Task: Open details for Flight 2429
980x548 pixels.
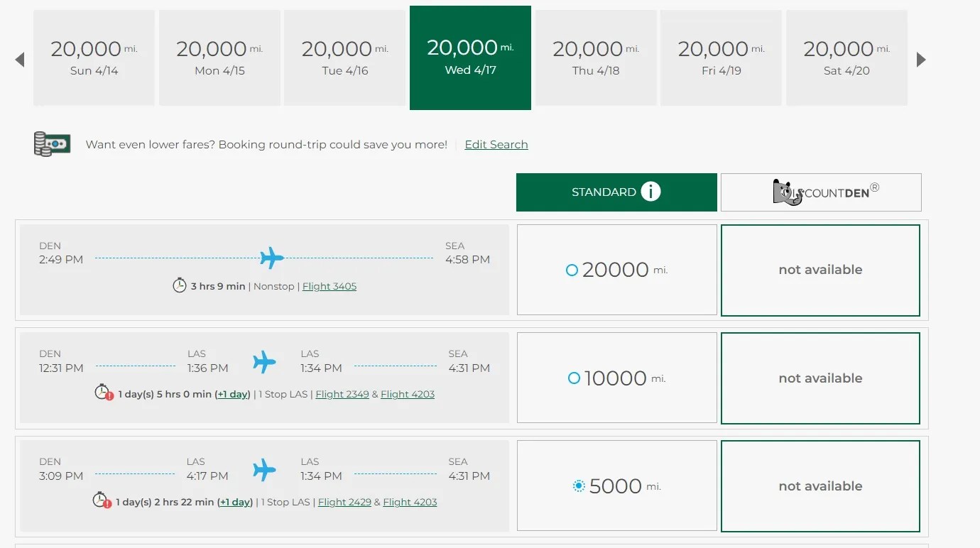Action: coord(344,502)
